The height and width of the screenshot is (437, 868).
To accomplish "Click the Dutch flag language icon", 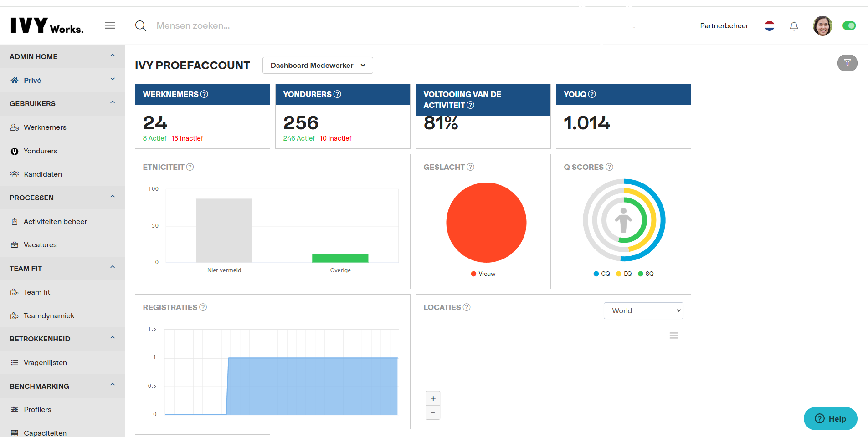I will coord(770,26).
